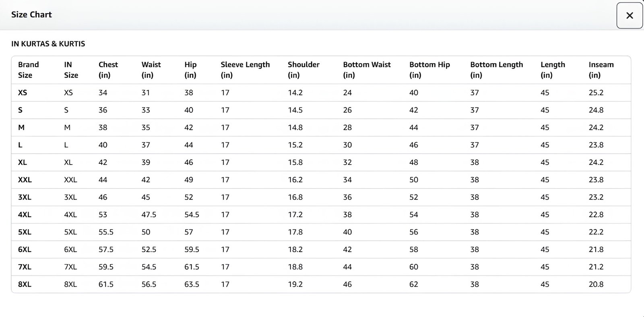Select the 14.2 shoulder value

(x=295, y=93)
